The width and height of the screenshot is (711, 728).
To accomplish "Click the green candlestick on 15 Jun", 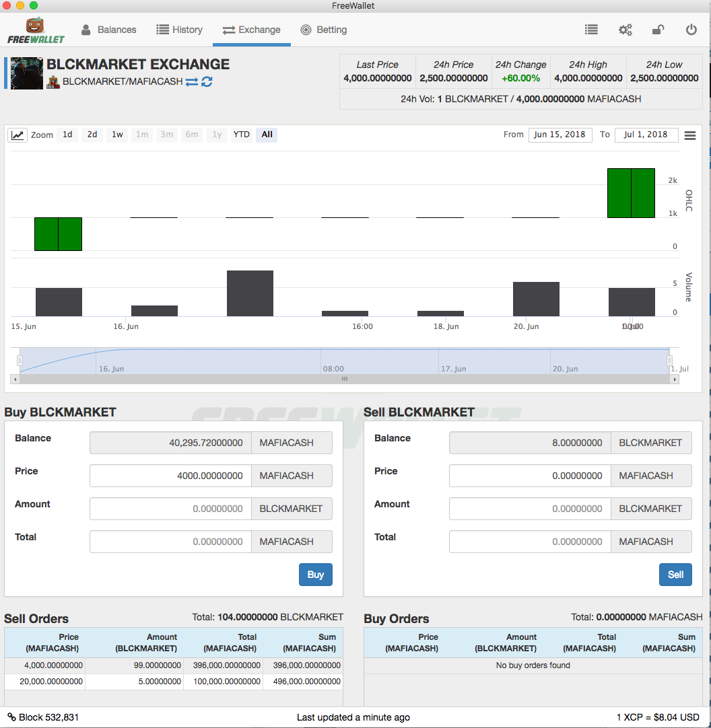I will coord(58,234).
